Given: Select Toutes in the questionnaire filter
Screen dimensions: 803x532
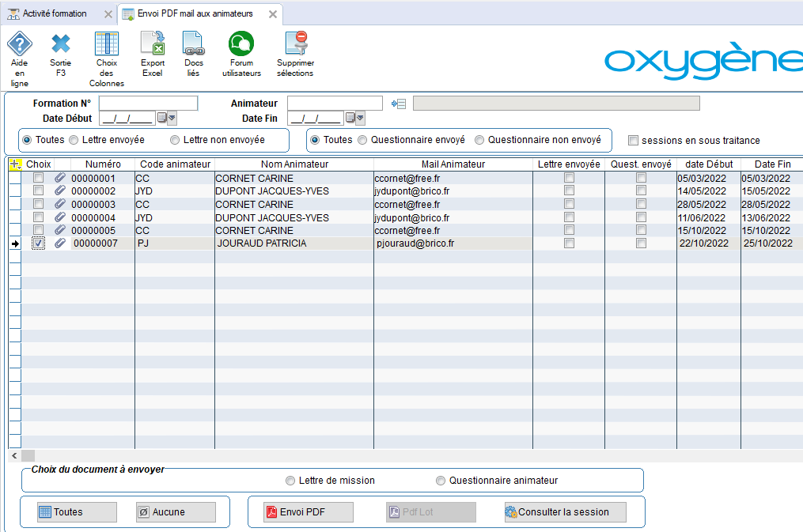Looking at the screenshot, I should (315, 140).
